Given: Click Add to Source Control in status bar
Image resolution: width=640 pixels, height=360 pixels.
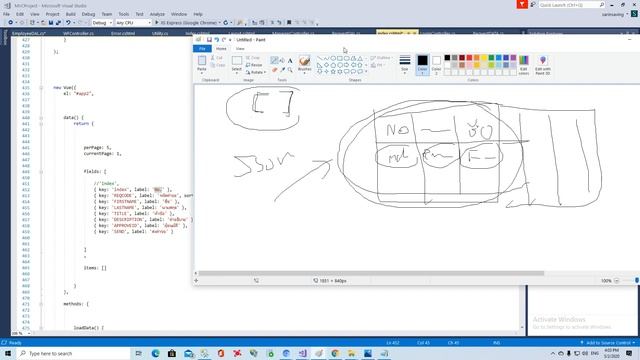Looking at the screenshot, I should tap(608, 343).
